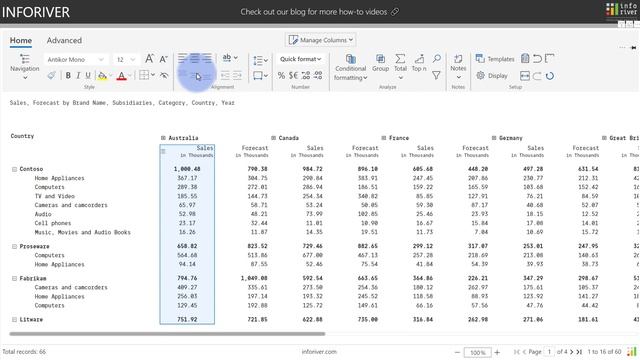The width and height of the screenshot is (640, 360).
Task: Open the text wrap ab dropdown
Action: pos(230,58)
